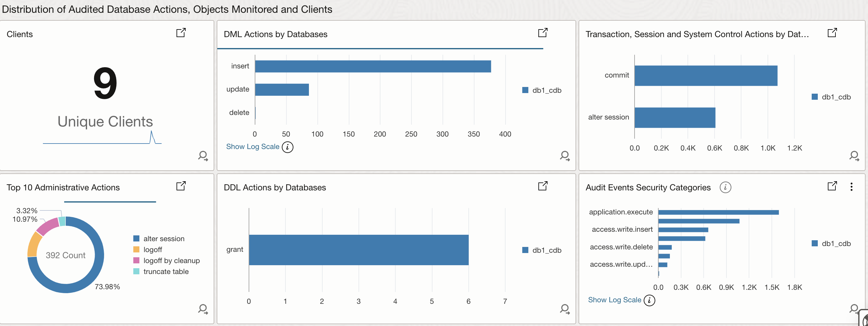The image size is (868, 326).
Task: Open the Clients widget in a new window
Action: [x=181, y=33]
